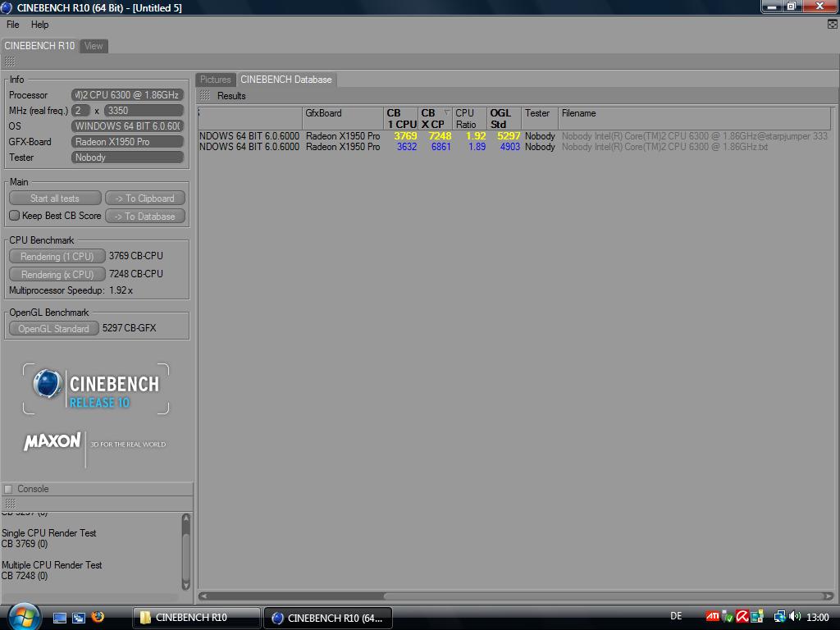Run the OpenGL Standard benchmark
The width and height of the screenshot is (840, 630).
coord(53,328)
